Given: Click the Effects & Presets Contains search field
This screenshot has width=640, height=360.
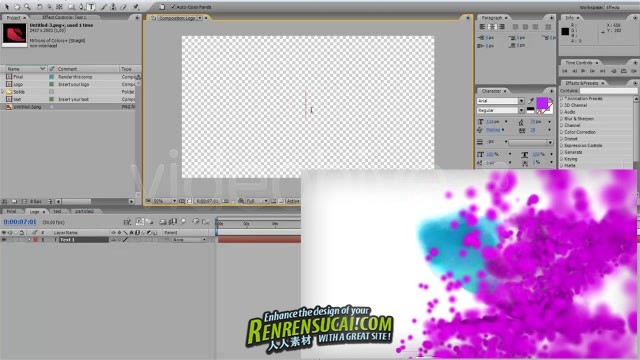Looking at the screenshot, I should click(608, 91).
